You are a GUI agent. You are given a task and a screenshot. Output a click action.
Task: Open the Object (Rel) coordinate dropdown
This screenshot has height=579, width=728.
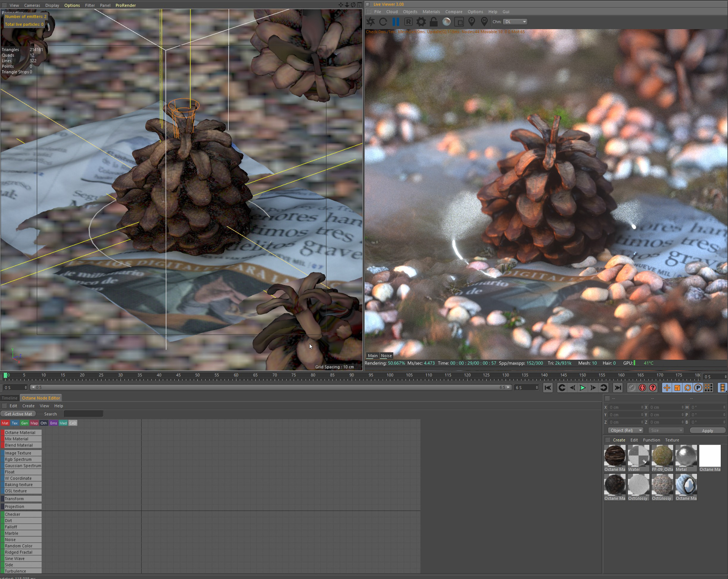(626, 430)
